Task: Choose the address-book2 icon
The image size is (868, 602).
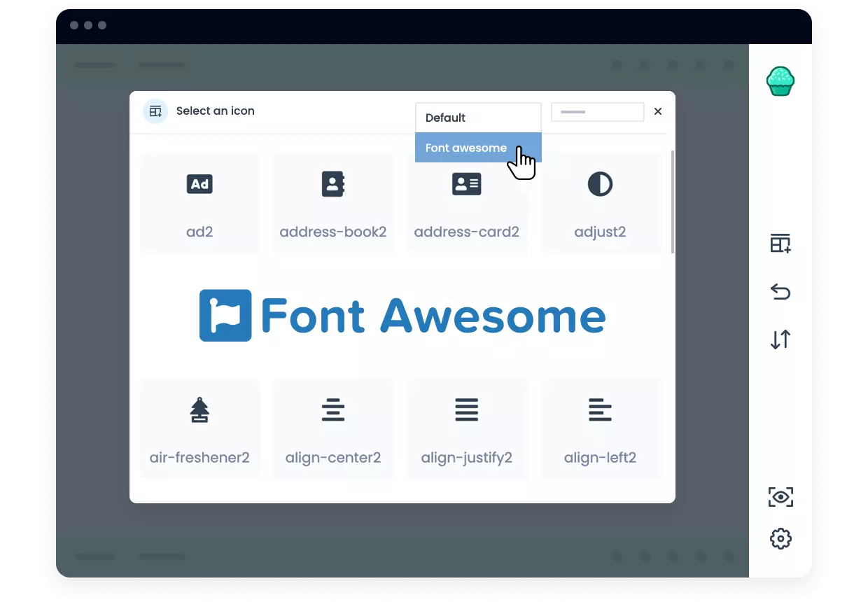Action: (x=333, y=202)
